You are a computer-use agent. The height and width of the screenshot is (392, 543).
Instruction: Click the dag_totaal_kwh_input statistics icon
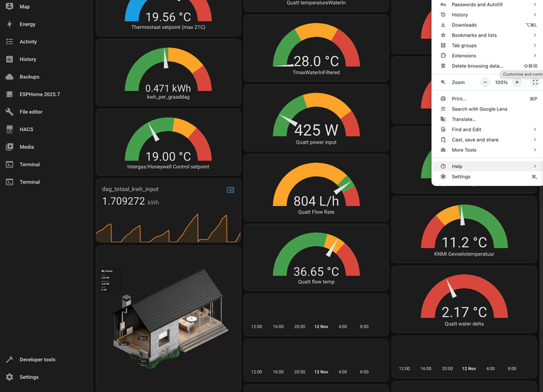[230, 190]
